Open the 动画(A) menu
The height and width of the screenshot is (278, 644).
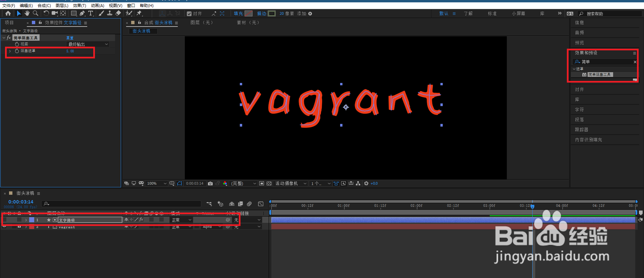pyautogui.click(x=97, y=6)
